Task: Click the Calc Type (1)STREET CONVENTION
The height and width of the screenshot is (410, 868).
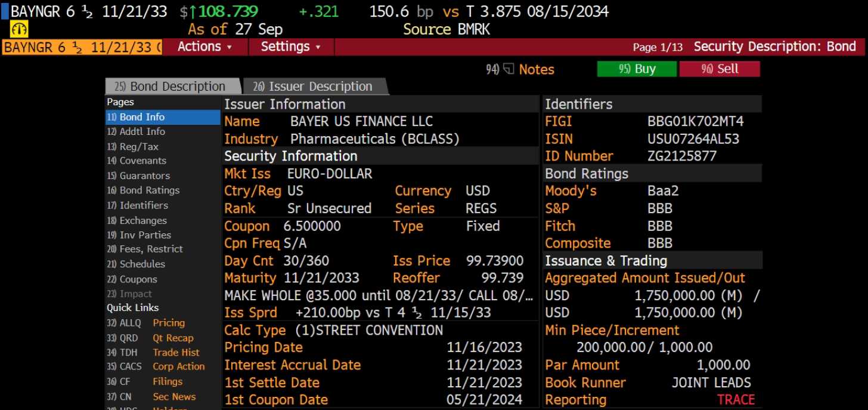Action: 369,330
